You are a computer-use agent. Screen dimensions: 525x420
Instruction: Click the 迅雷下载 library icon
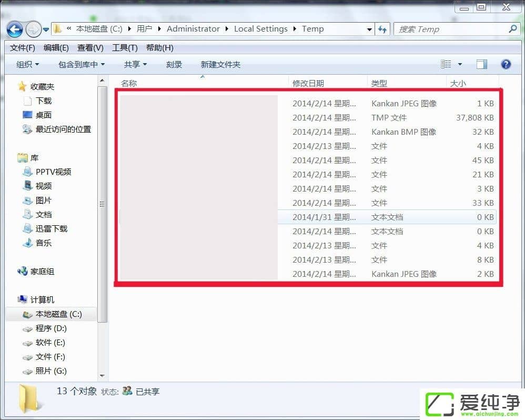click(28, 228)
